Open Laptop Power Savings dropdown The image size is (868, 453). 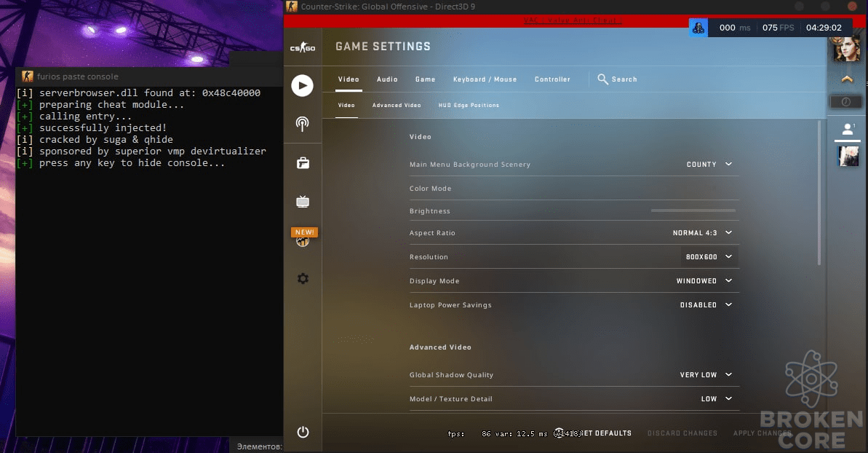(706, 305)
